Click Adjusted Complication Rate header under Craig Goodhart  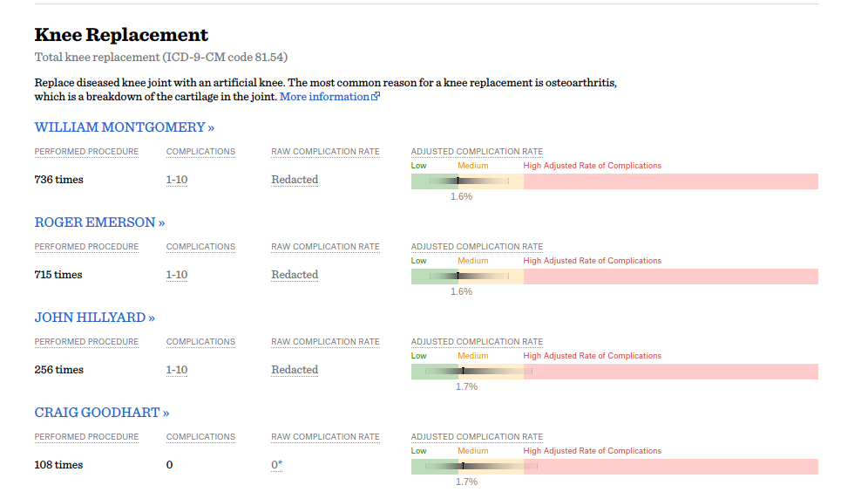477,437
